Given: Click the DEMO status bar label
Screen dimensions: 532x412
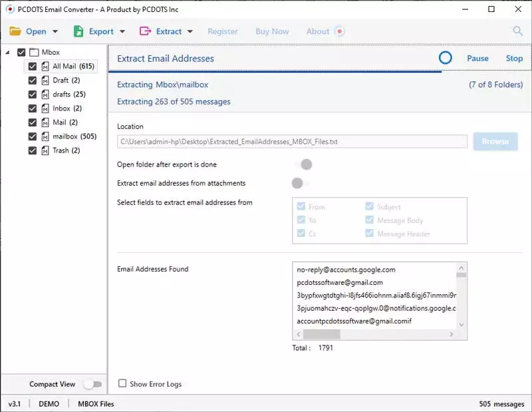Looking at the screenshot, I should pos(49,404).
